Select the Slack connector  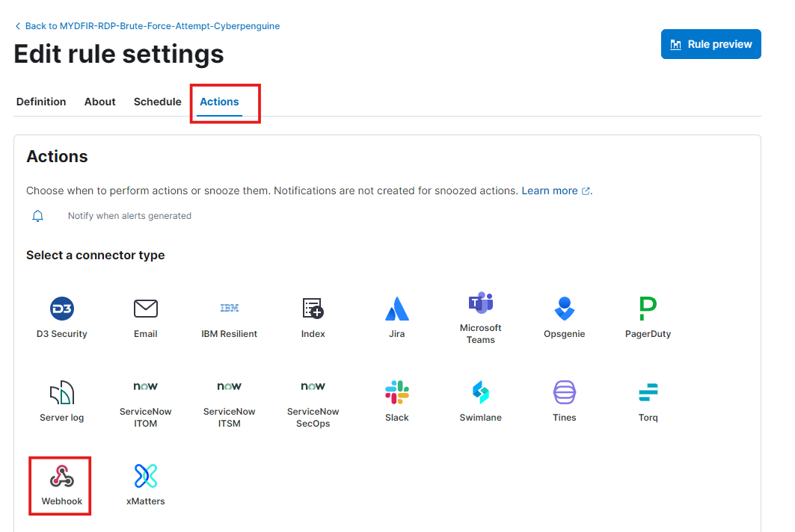[396, 401]
